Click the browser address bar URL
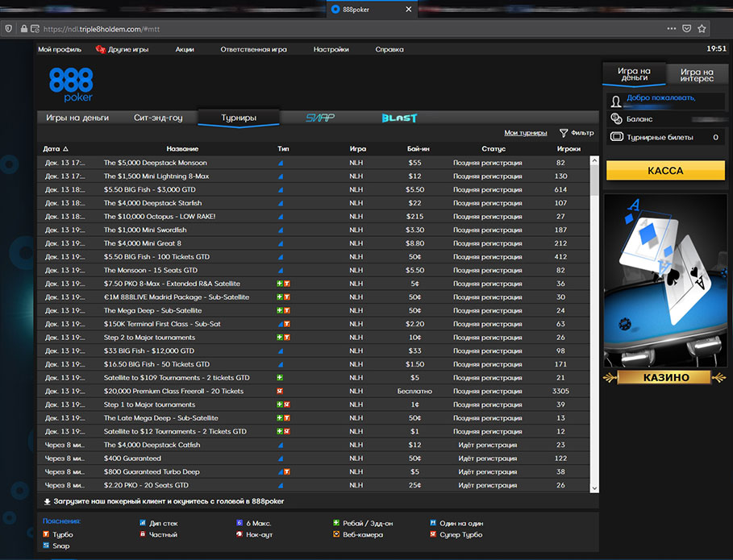Viewport: 733px width, 560px height. click(102, 29)
